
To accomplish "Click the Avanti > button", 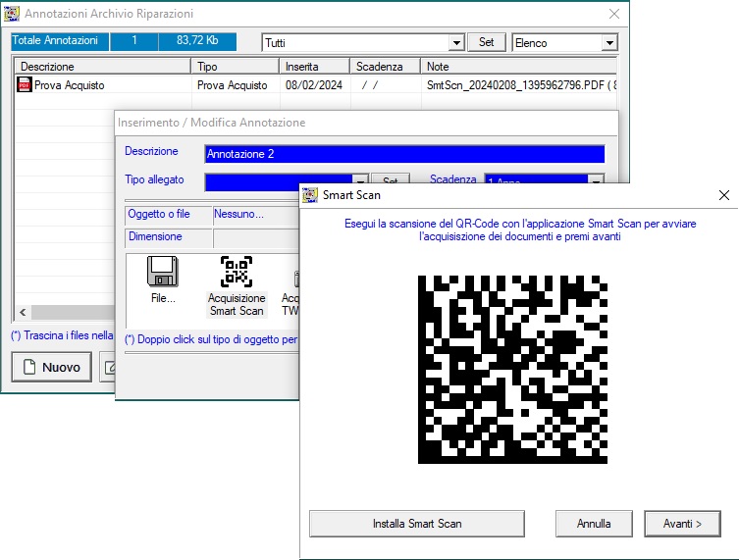I will point(682,524).
